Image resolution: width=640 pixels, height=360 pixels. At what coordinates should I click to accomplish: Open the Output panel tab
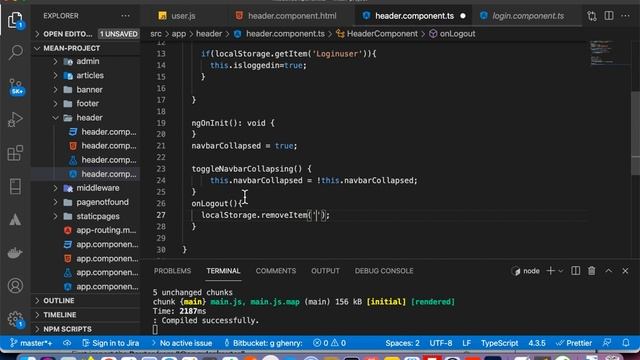coord(325,271)
